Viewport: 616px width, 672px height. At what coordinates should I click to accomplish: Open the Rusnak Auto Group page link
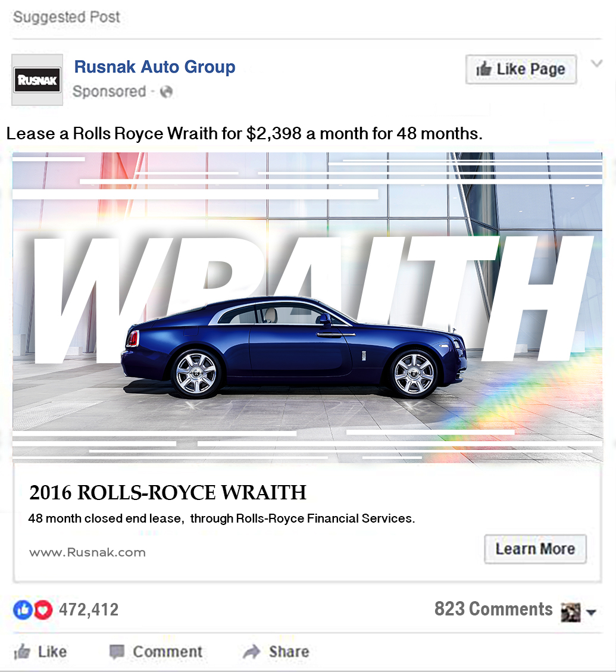pos(155,67)
